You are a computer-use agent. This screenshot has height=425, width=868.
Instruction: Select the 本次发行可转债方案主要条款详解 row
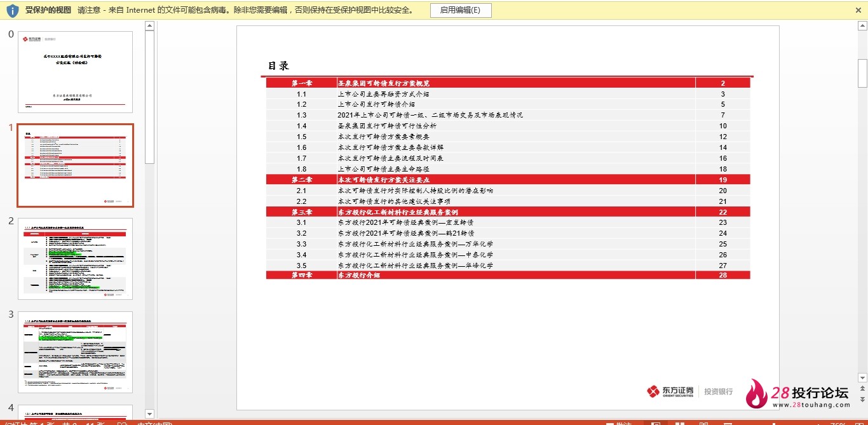tap(508, 147)
